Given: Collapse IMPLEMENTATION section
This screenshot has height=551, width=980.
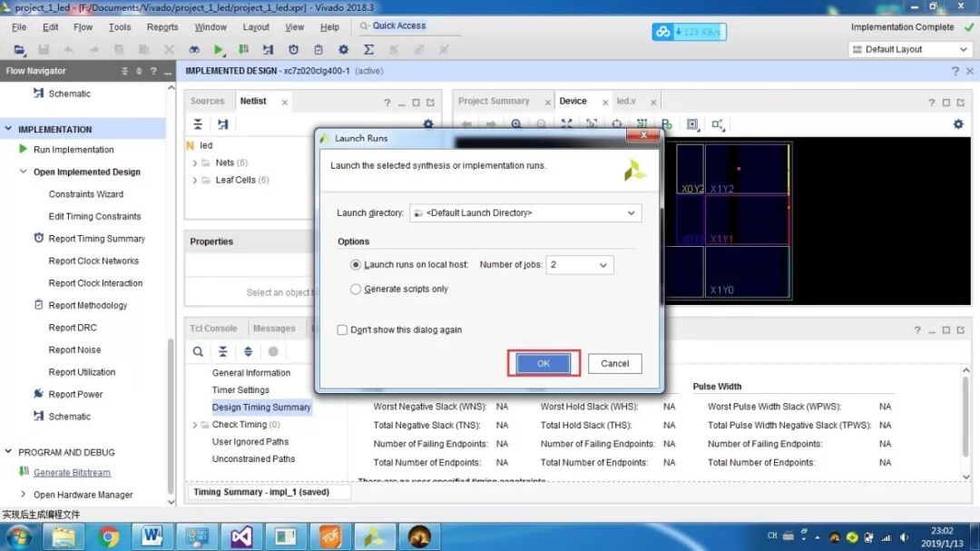Looking at the screenshot, I should [x=8, y=129].
